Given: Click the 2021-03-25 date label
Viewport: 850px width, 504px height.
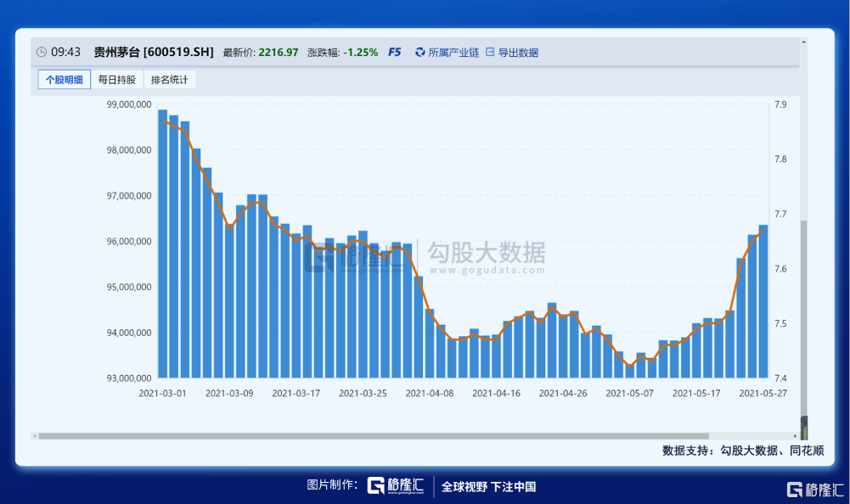Looking at the screenshot, I should [363, 394].
